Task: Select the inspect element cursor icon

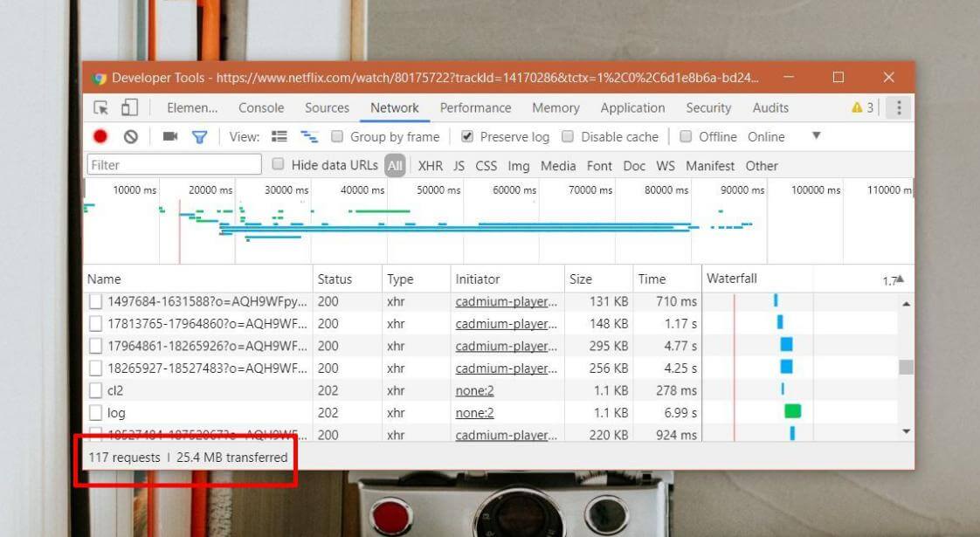Action: coord(100,108)
